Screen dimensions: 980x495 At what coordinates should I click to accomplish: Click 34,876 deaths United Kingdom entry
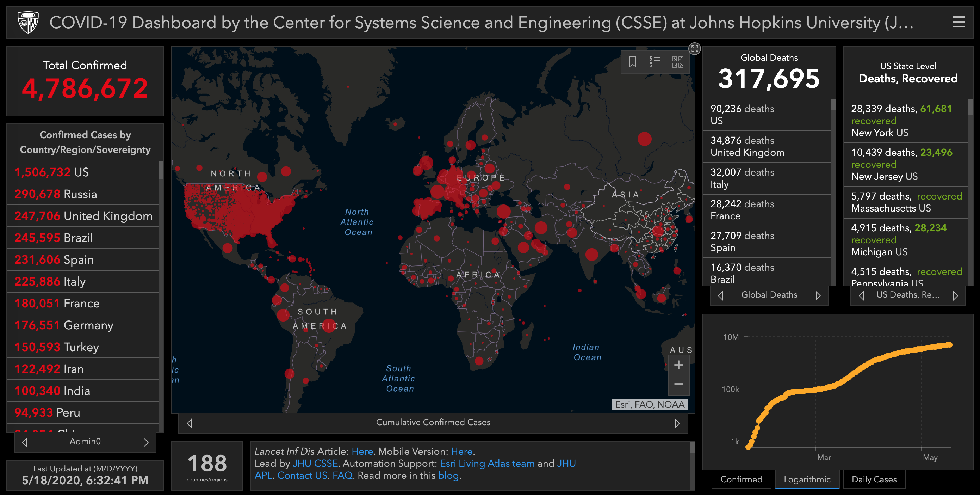tap(766, 147)
